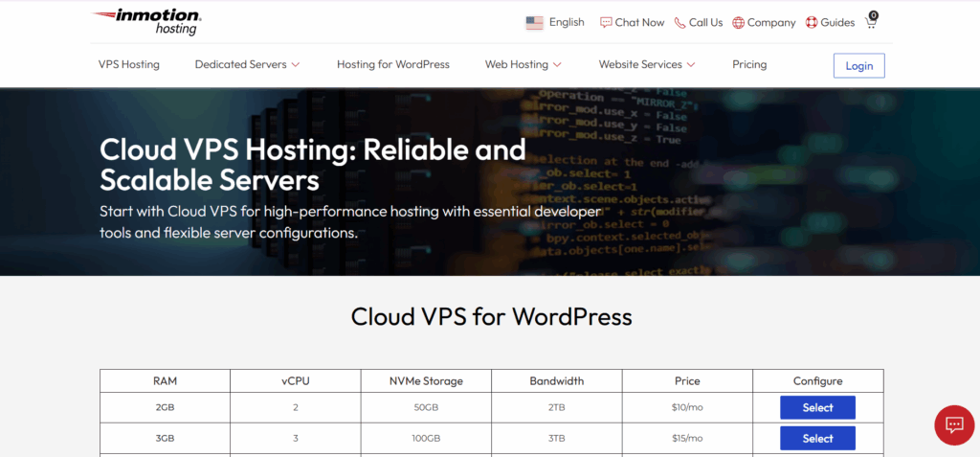Expand the Web Hosting dropdown menu
This screenshot has width=980, height=457.
[x=523, y=64]
